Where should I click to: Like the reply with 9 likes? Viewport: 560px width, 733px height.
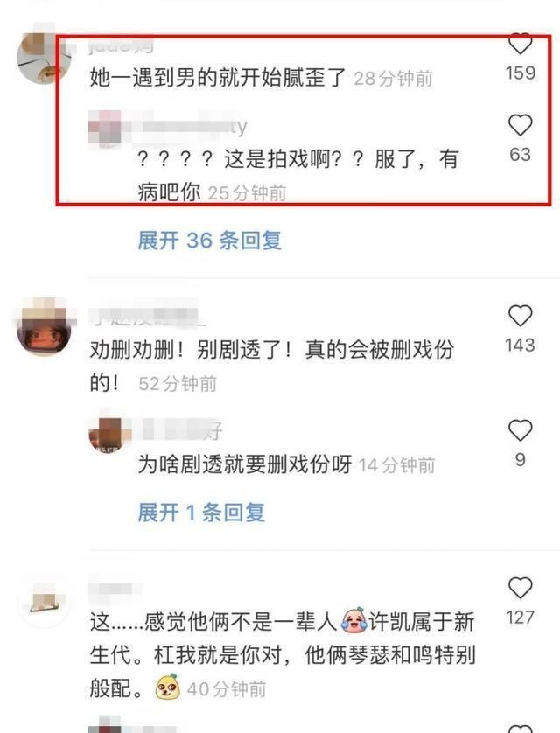(x=520, y=430)
